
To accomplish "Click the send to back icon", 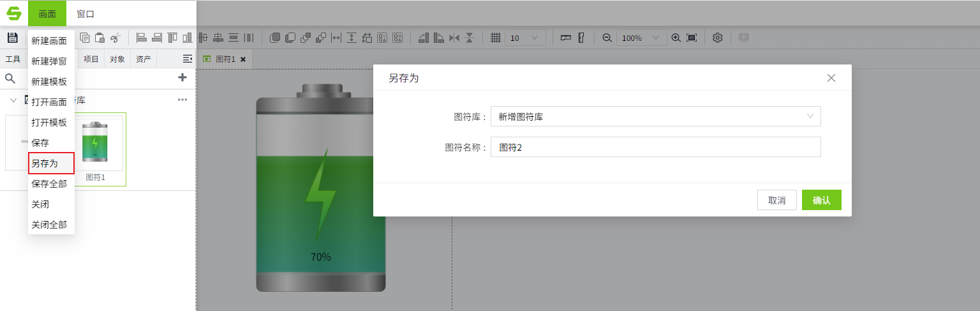I will [290, 38].
